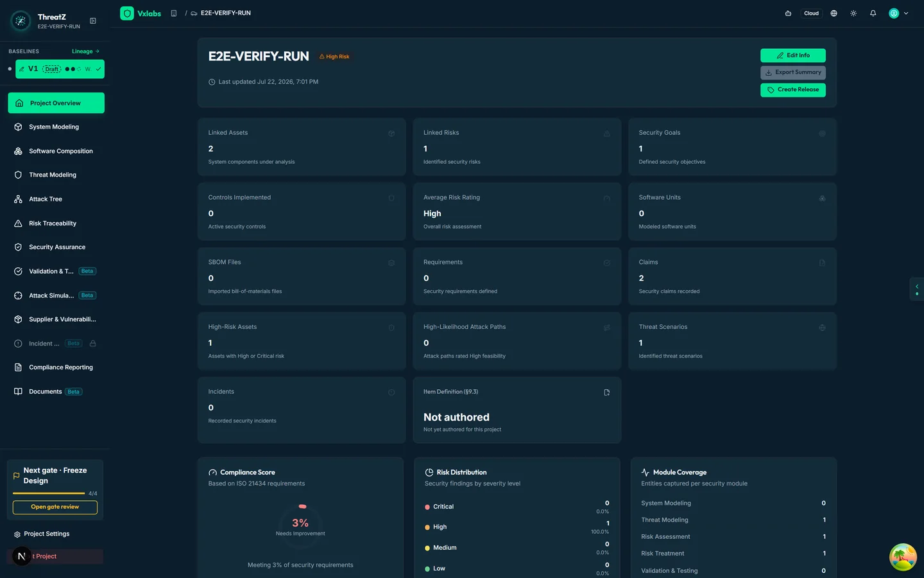Click the Critical red severity dot
This screenshot has width=924, height=578.
pos(427,507)
